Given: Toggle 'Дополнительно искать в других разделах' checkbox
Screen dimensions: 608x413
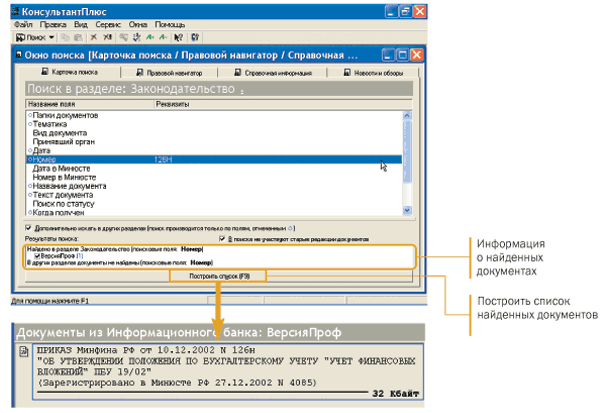Looking at the screenshot, I should coord(28,228).
